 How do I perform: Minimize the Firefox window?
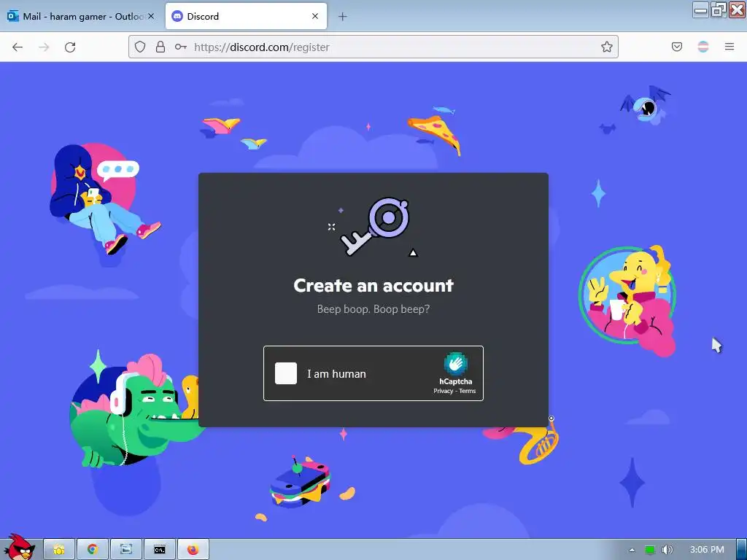tap(700, 9)
